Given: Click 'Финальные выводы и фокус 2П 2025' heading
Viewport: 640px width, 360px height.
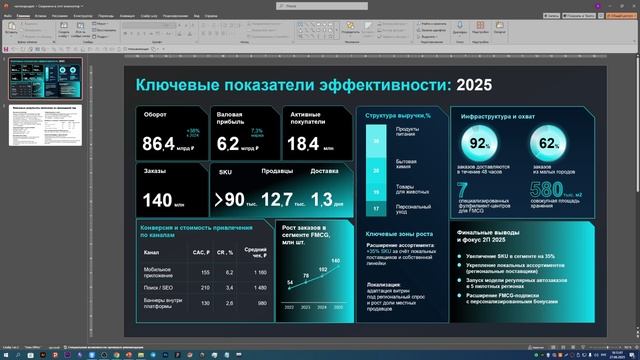Looking at the screenshot, I should click(x=488, y=236).
